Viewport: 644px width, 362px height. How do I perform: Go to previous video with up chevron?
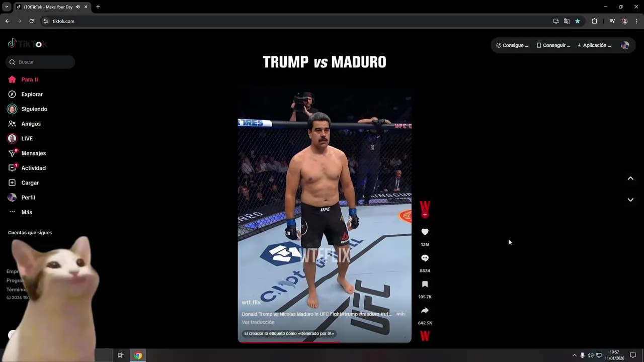click(x=630, y=178)
